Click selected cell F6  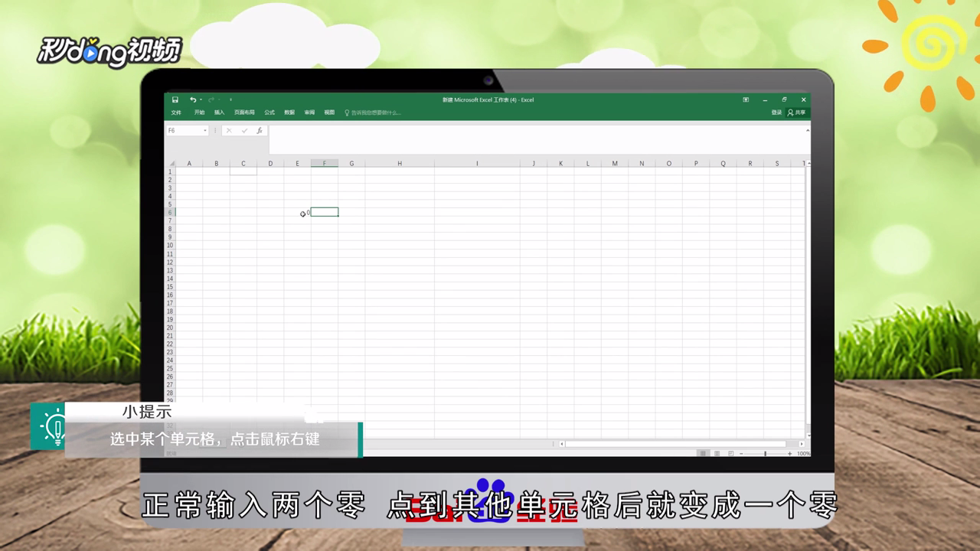click(x=325, y=212)
